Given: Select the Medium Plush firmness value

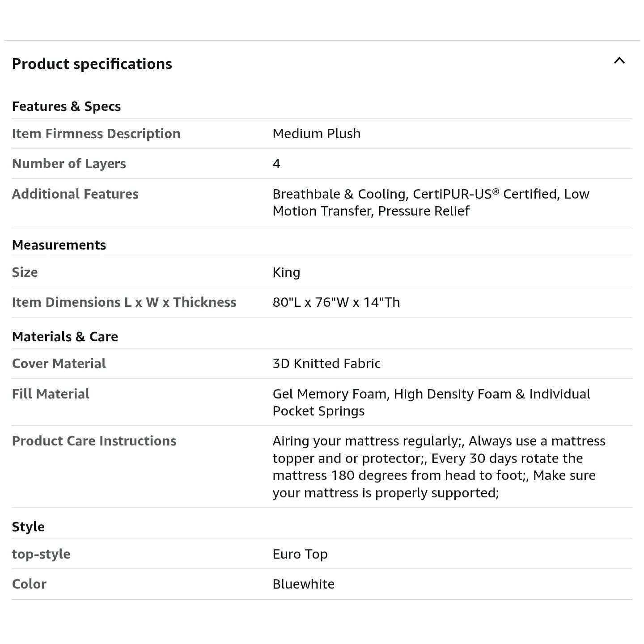Looking at the screenshot, I should coord(316,134).
